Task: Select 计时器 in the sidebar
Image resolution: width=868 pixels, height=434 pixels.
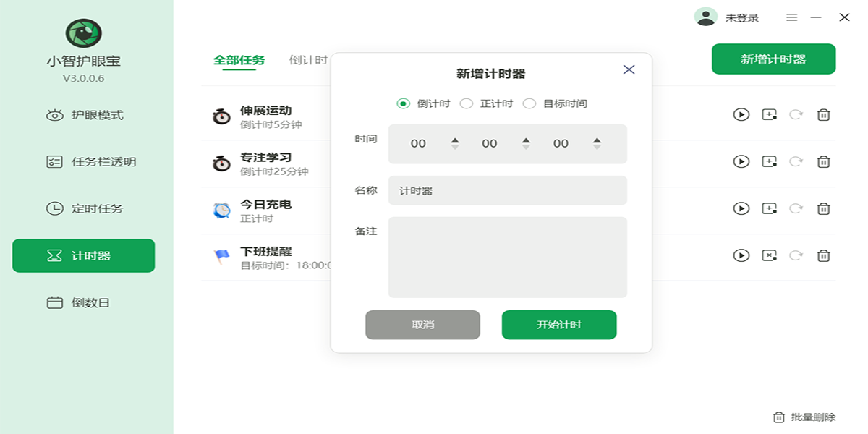Action: click(x=84, y=255)
